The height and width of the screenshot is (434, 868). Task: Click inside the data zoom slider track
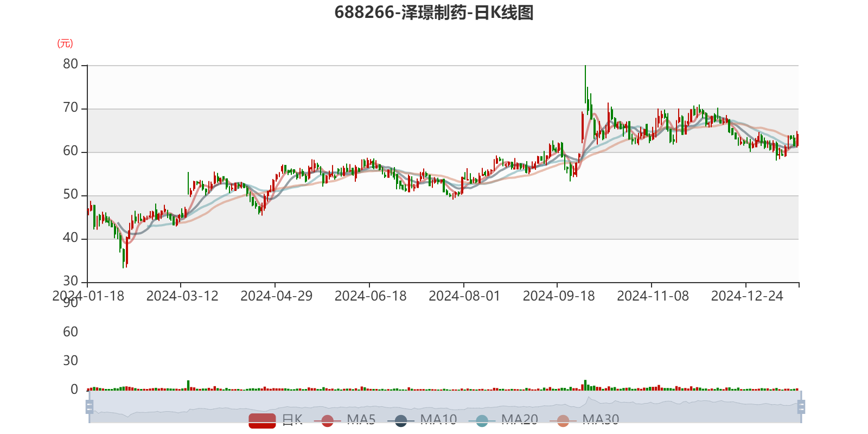(445, 407)
